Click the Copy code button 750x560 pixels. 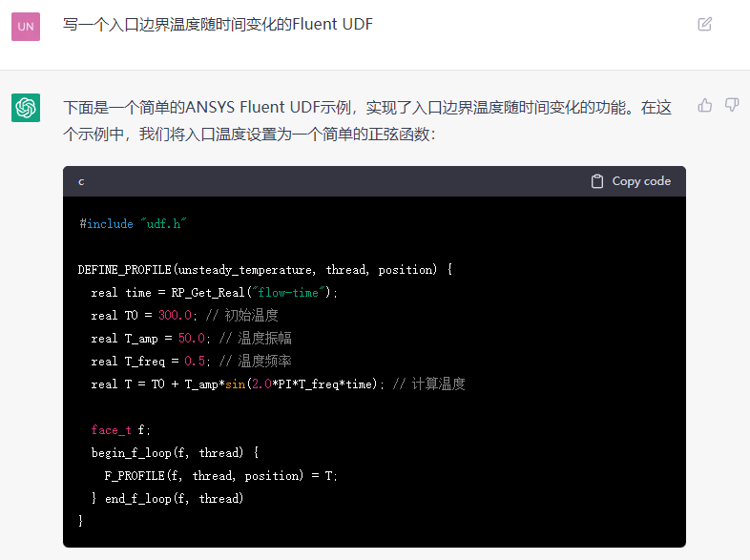(x=631, y=181)
